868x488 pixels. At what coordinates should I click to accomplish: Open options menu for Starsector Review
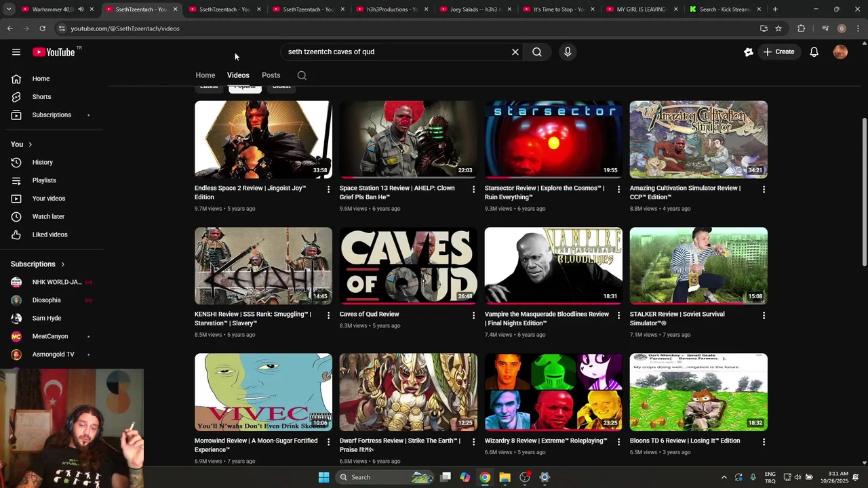618,189
